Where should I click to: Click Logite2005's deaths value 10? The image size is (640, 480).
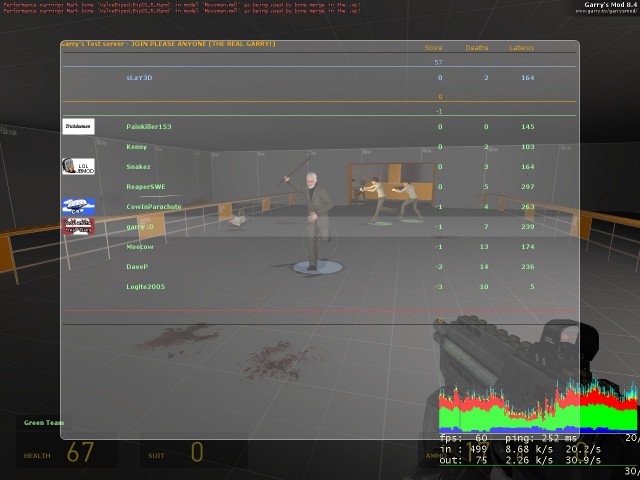(484, 287)
